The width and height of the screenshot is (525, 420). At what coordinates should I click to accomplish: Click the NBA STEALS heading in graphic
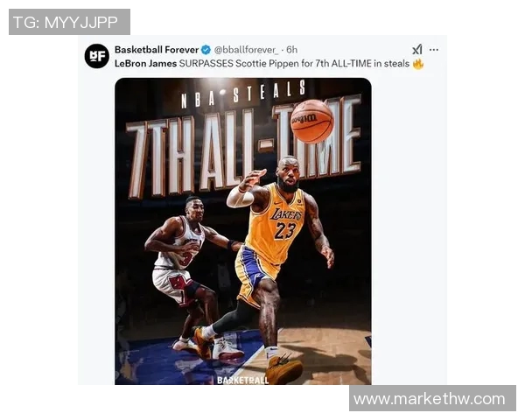(243, 95)
